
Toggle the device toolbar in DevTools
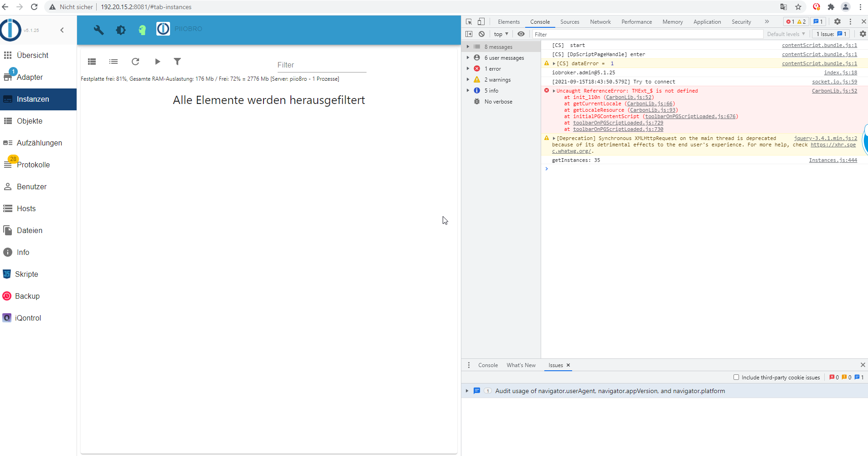481,21
